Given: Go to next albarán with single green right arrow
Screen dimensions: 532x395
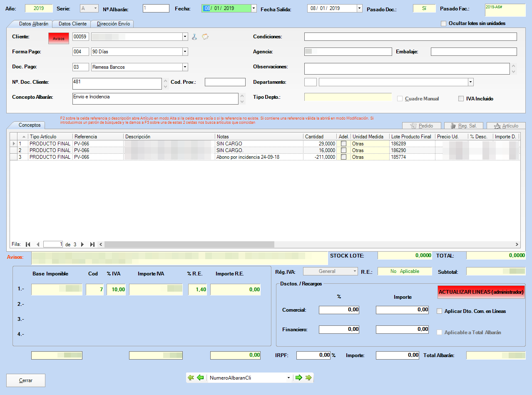Looking at the screenshot, I should [x=298, y=378].
